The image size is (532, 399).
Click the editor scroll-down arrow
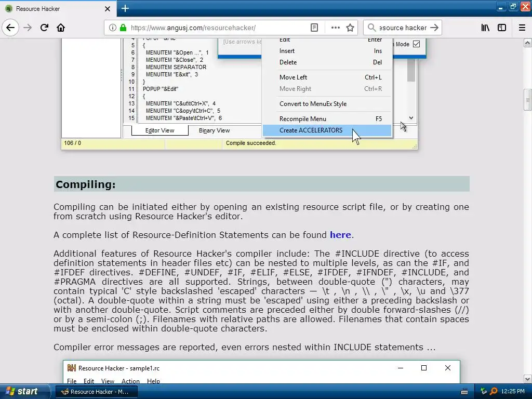pos(411,118)
